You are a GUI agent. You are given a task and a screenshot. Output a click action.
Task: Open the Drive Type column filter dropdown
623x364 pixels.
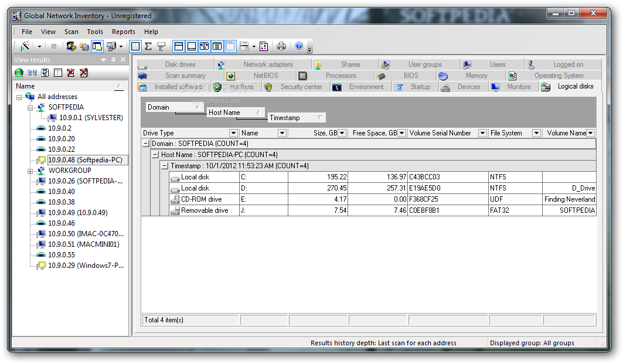coord(234,133)
